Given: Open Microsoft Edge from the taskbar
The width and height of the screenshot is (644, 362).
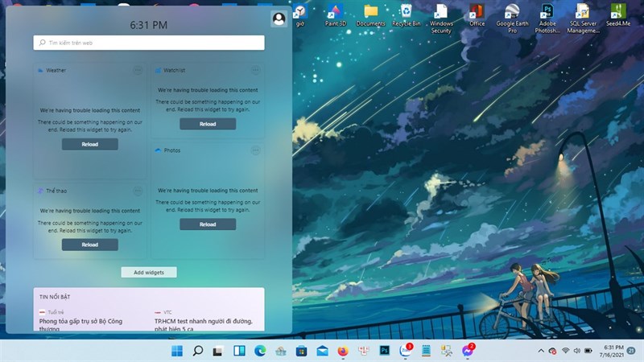Looking at the screenshot, I should pos(260,351).
